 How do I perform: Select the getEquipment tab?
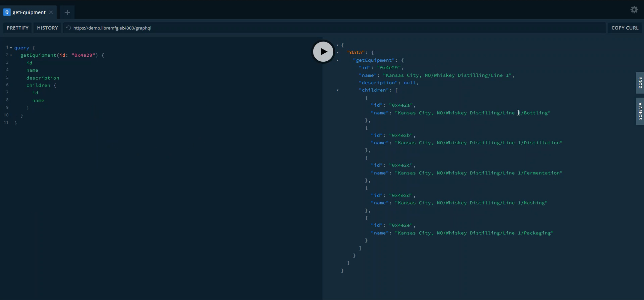click(28, 12)
